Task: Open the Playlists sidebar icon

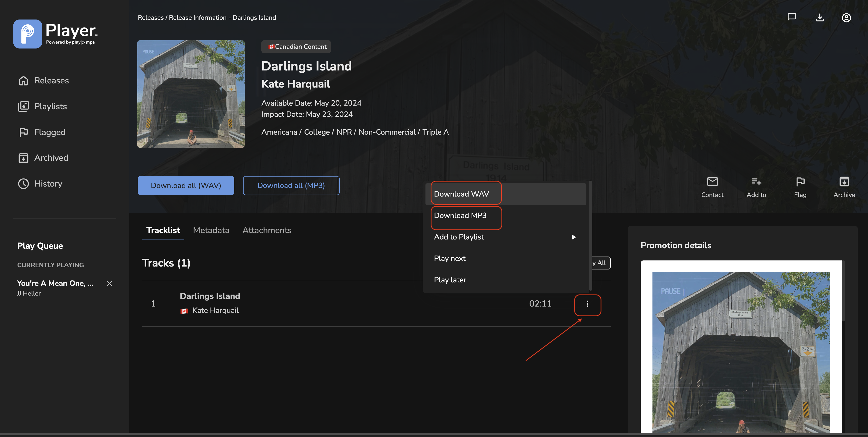Action: tap(23, 107)
